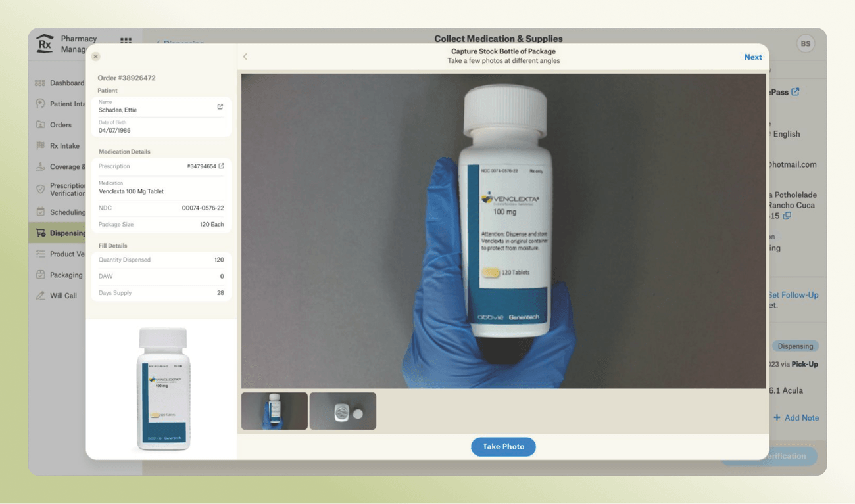Image resolution: width=855 pixels, height=504 pixels.
Task: Open prescription #34794654 external link icon
Action: [222, 166]
